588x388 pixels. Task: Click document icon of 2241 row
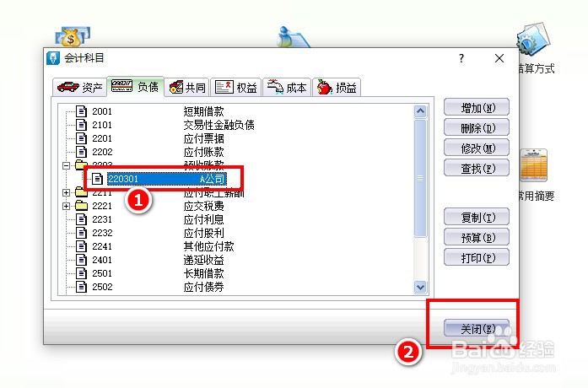[81, 246]
